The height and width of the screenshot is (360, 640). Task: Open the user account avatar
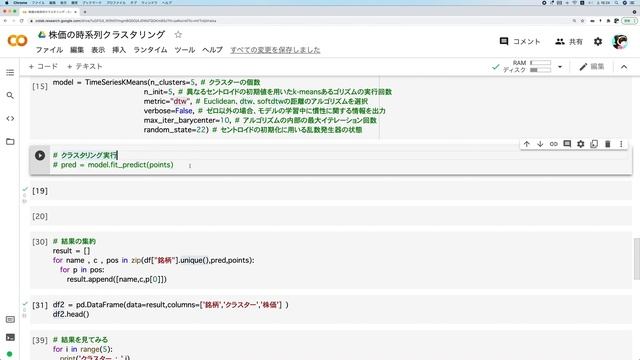(x=620, y=41)
